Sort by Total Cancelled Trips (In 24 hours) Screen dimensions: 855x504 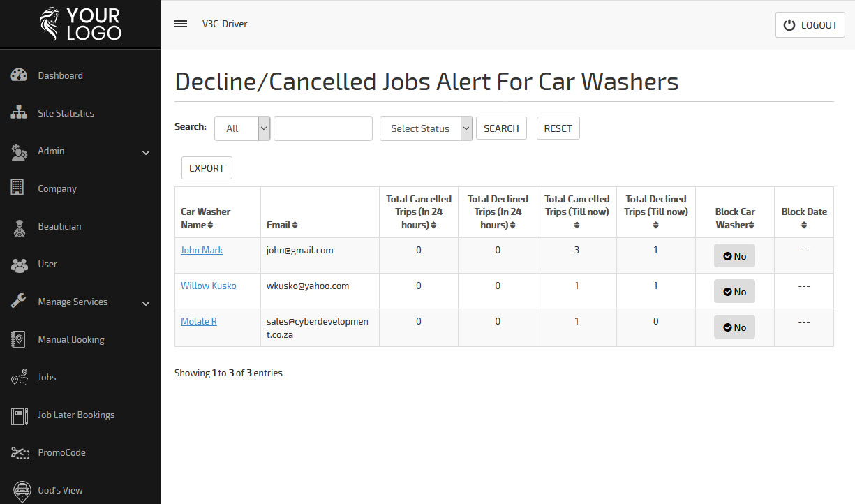[433, 225]
